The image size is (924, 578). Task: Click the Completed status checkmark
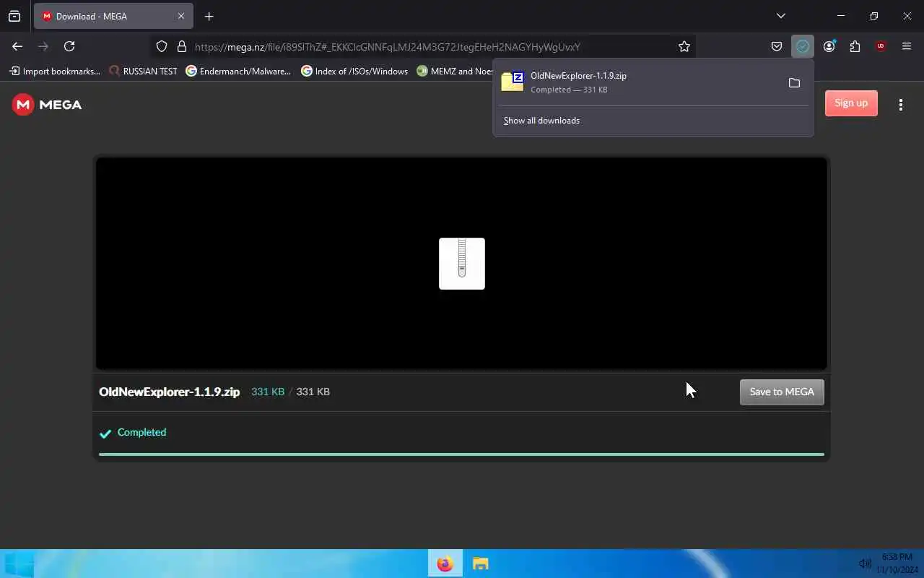[105, 433]
